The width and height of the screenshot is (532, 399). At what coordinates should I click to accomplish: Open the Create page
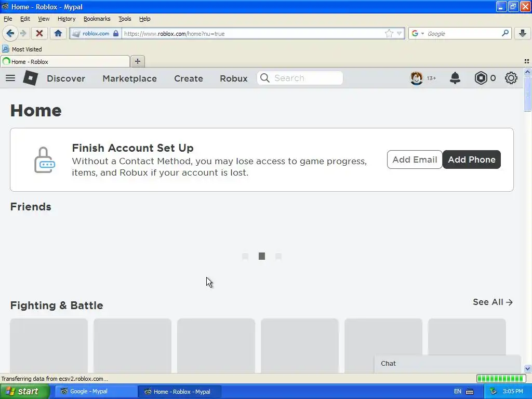(189, 78)
